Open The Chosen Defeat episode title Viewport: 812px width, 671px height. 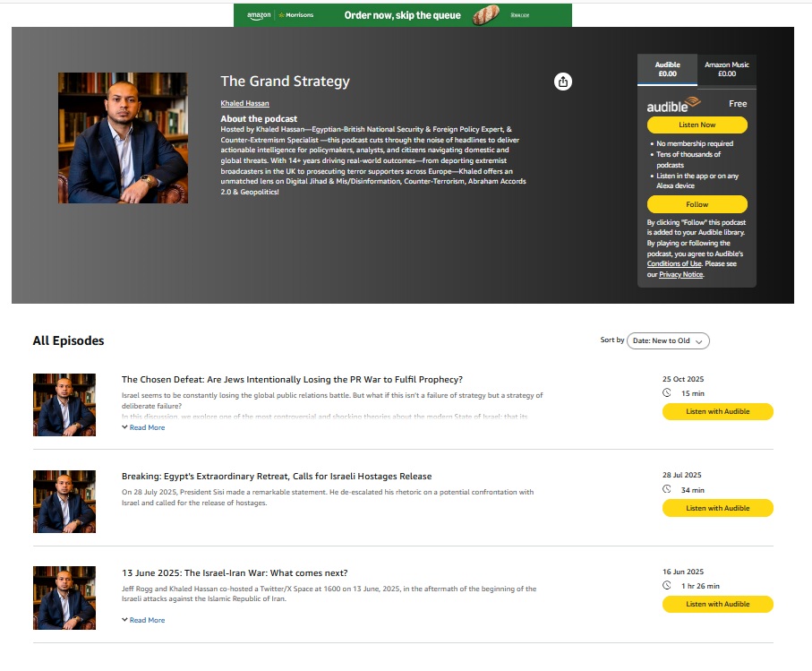point(292,379)
